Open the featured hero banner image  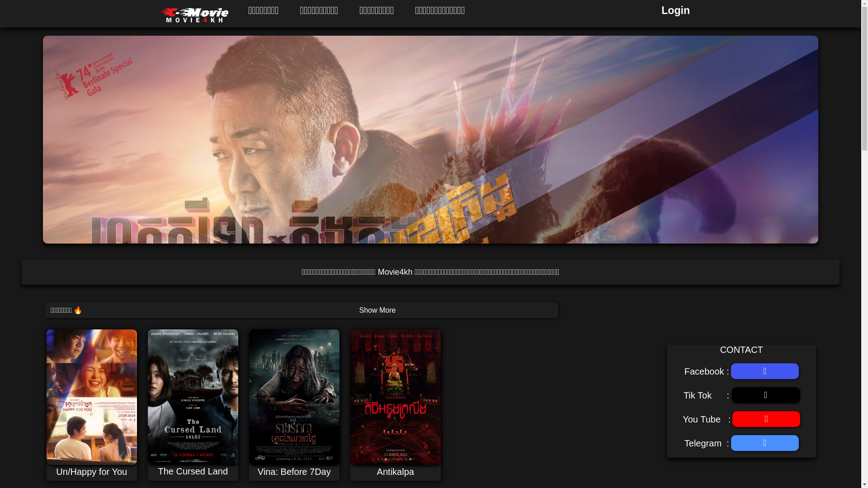[430, 140]
